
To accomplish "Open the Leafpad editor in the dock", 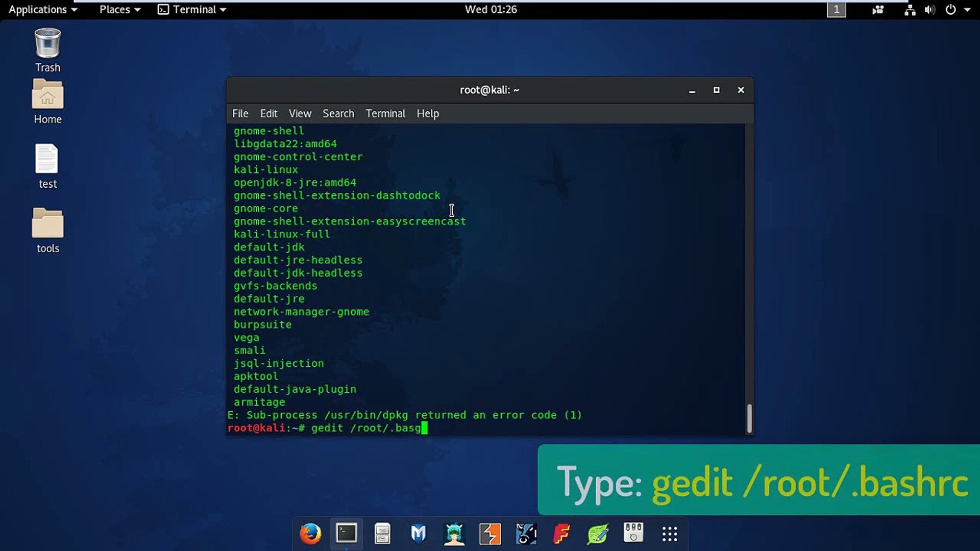I will point(598,534).
